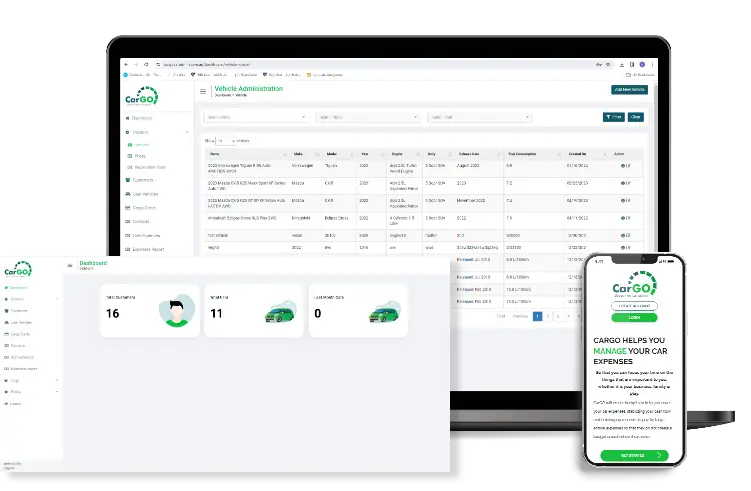Viewport: 751px width, 491px height.
Task: Click the edit icon in first vehicle row
Action: 627,166
